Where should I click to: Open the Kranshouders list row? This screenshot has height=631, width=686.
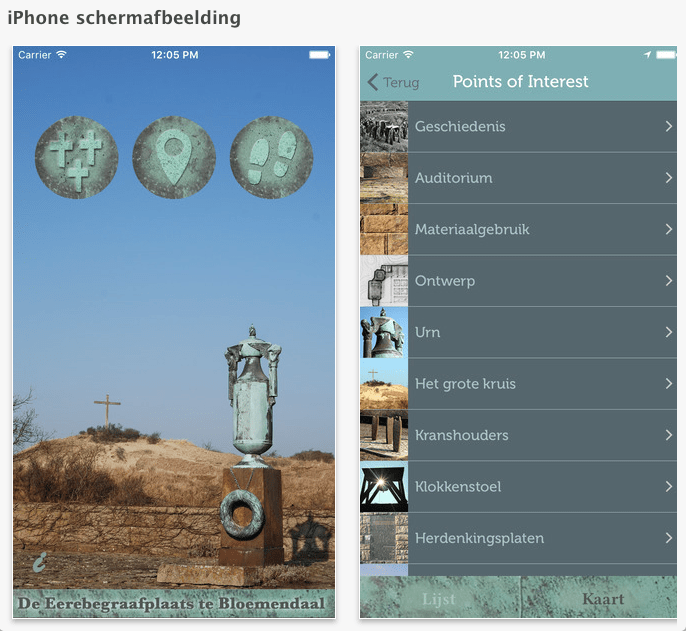518,435
